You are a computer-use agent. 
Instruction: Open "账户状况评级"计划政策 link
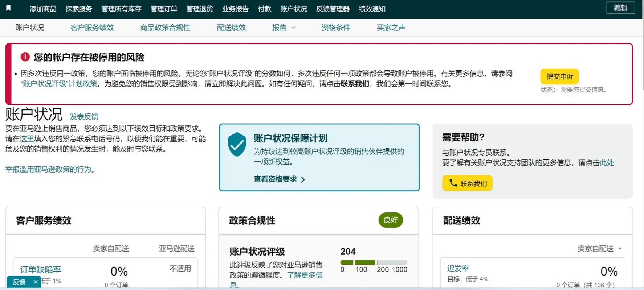click(59, 84)
